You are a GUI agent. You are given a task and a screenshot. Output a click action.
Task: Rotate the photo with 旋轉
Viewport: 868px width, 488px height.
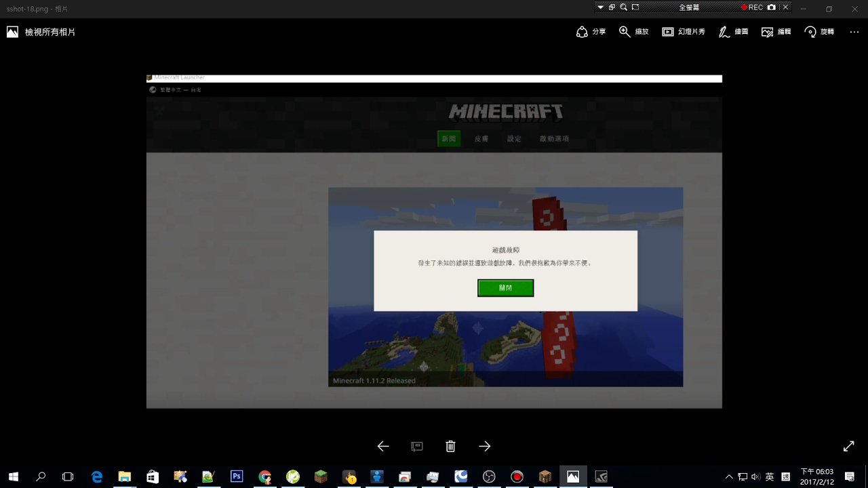[x=819, y=32]
